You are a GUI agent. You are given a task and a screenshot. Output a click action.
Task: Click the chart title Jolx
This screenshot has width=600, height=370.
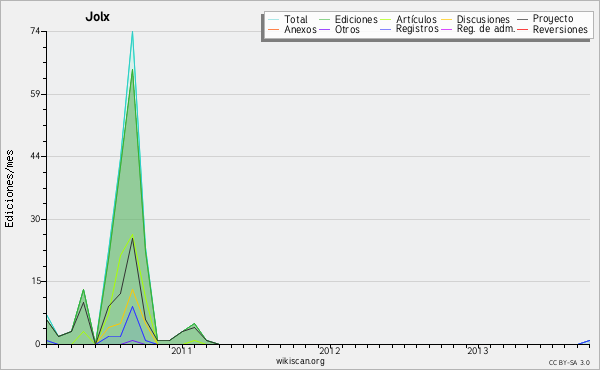(98, 17)
